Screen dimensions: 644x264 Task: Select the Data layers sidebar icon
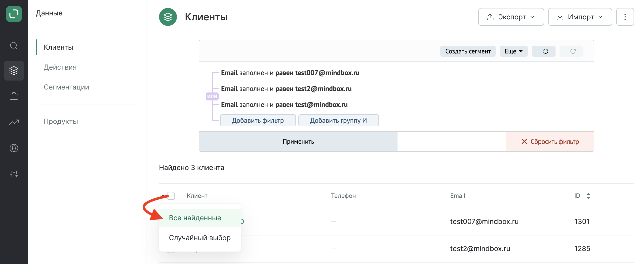(x=14, y=71)
